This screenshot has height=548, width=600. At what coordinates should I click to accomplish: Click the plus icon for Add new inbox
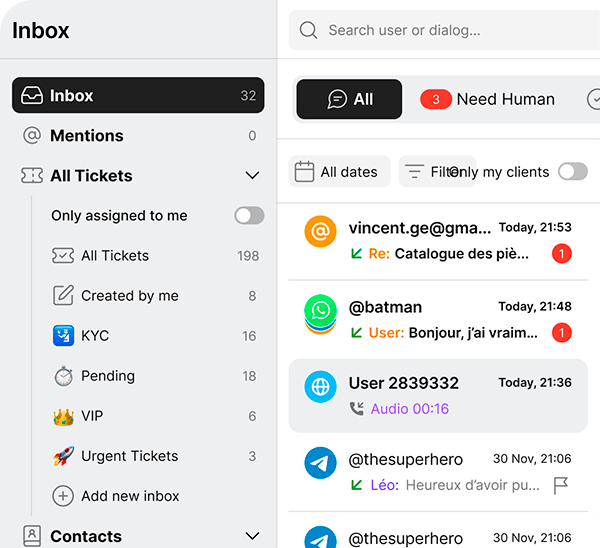(63, 496)
